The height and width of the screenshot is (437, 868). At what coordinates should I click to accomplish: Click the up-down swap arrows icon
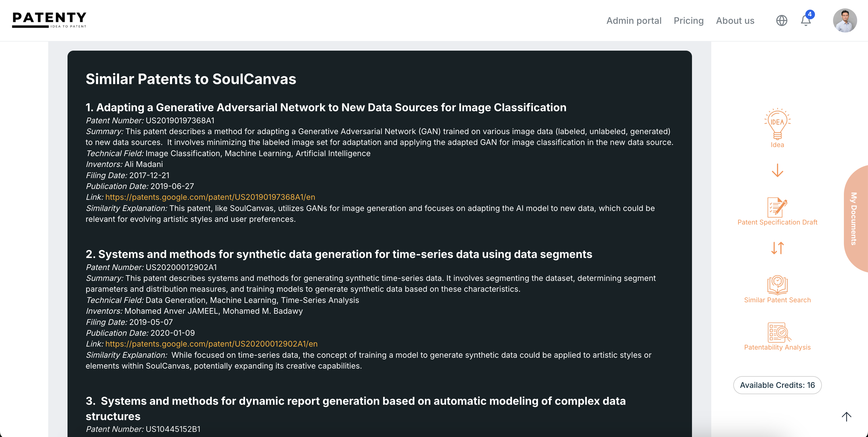coord(777,248)
